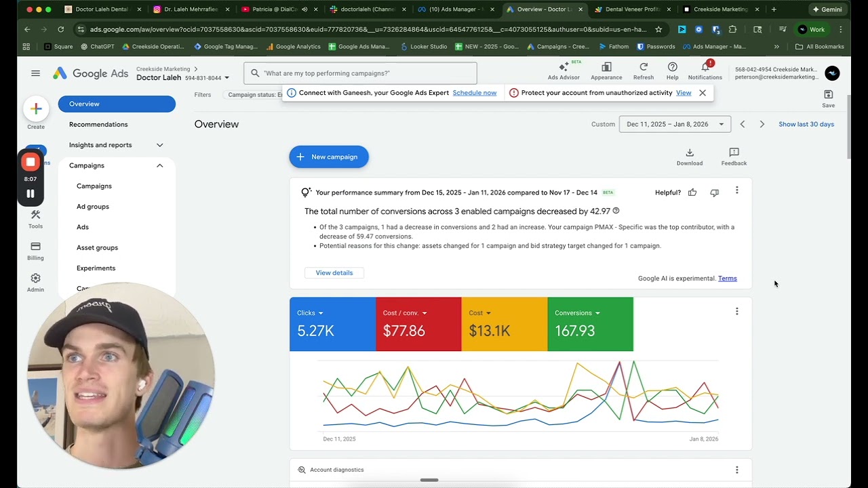Focus the Google Ads search box
Viewport: 868px width, 488px height.
point(361,73)
